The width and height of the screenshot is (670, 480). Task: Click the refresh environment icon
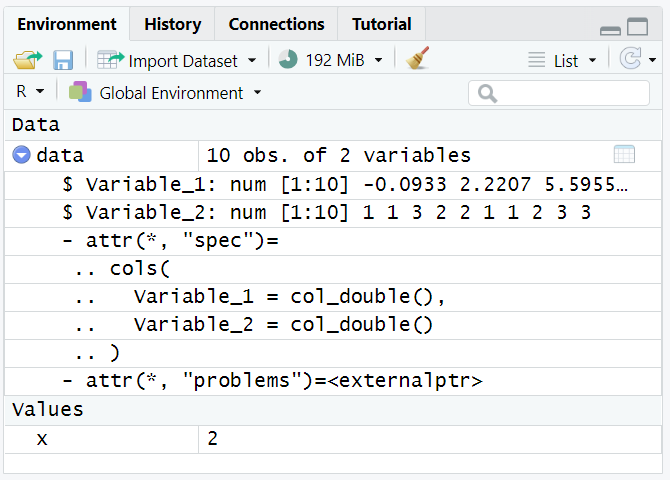click(x=630, y=60)
